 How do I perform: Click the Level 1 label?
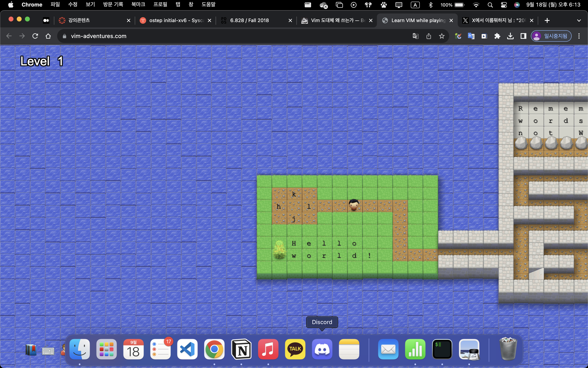click(x=42, y=61)
